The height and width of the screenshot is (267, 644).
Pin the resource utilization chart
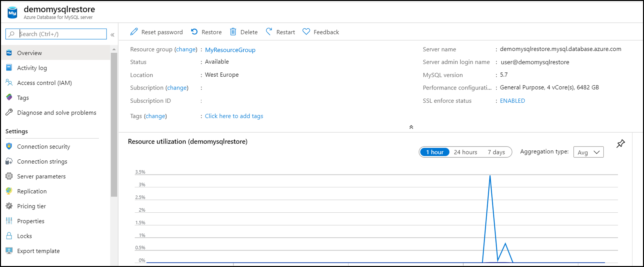tap(621, 144)
